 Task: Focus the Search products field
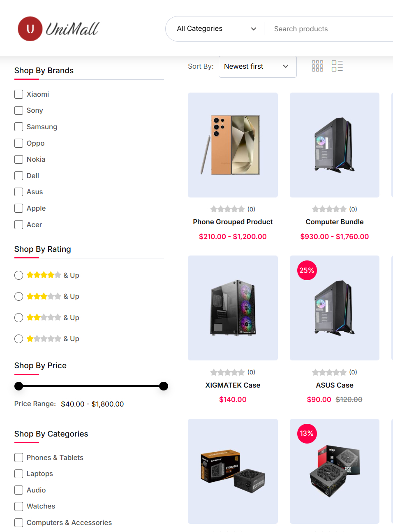(x=329, y=29)
